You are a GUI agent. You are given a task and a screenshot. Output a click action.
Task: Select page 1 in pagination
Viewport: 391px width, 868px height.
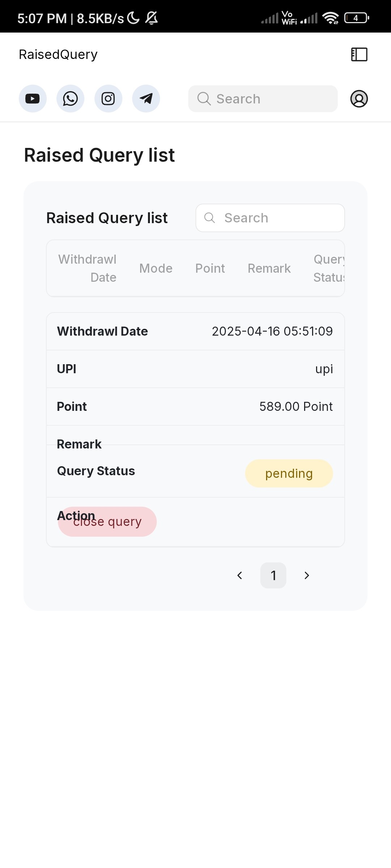click(x=273, y=575)
